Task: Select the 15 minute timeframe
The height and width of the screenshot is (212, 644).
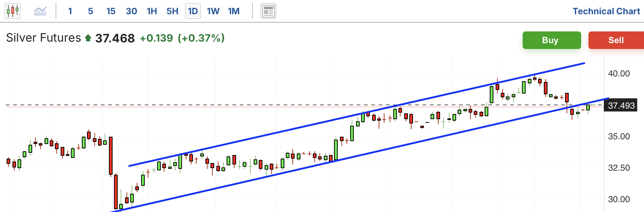Action: tap(111, 11)
